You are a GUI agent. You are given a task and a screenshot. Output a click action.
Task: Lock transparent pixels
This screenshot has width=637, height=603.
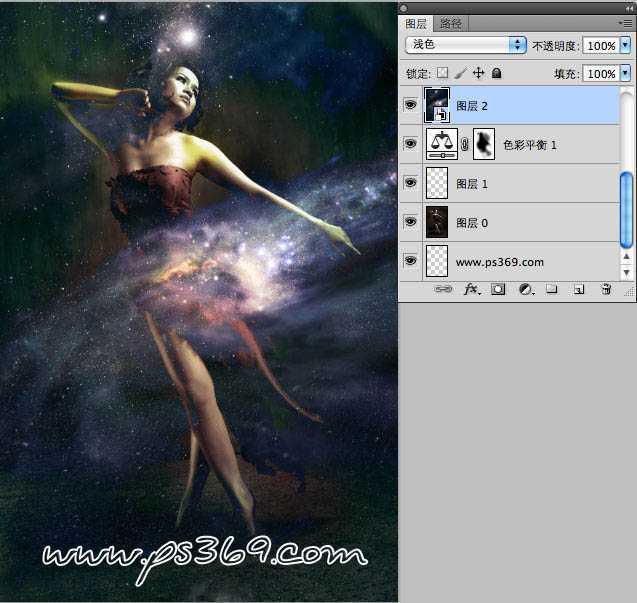click(442, 73)
